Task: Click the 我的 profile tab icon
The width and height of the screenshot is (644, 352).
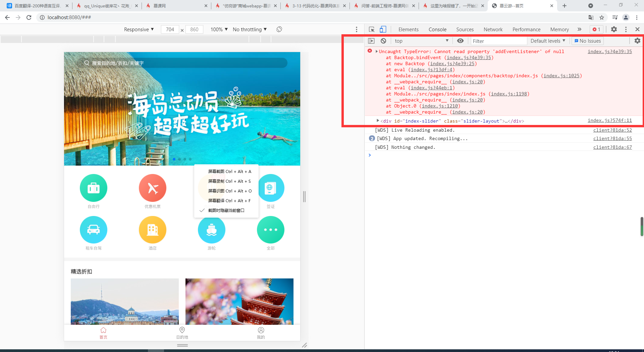Action: click(x=261, y=330)
